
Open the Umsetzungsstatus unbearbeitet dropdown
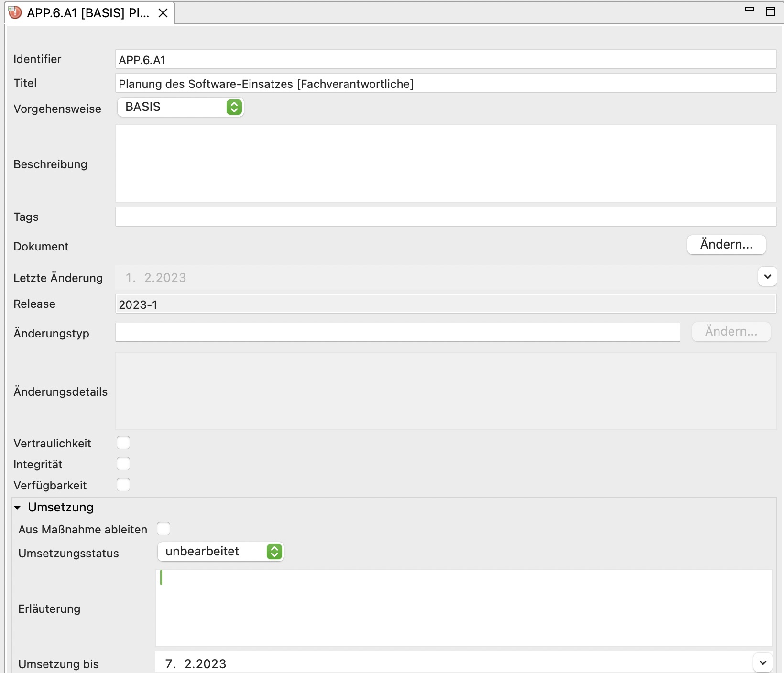221,552
